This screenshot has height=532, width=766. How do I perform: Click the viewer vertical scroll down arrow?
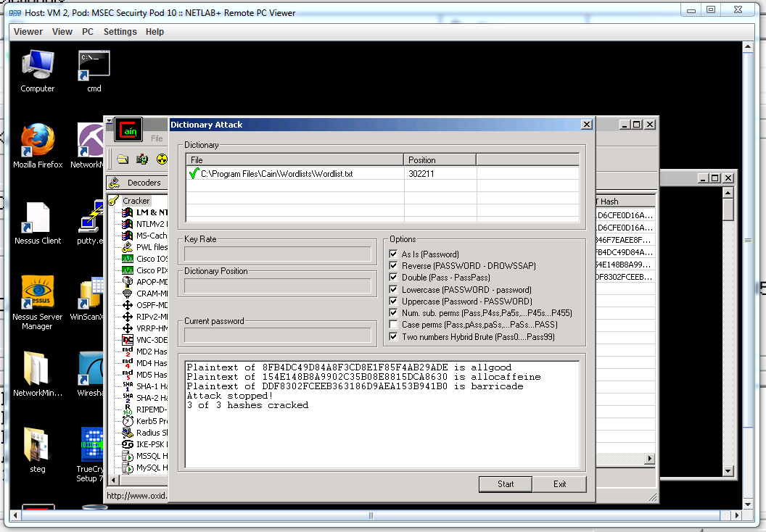(x=747, y=504)
